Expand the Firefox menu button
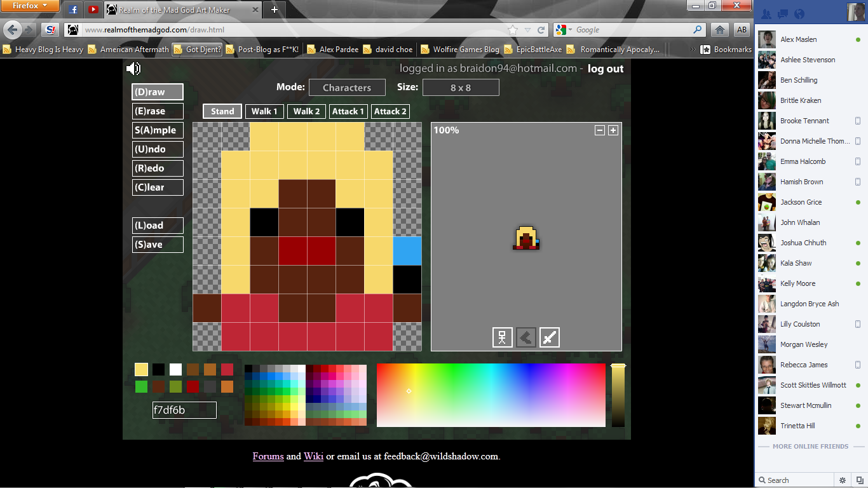This screenshot has width=868, height=488. pyautogui.click(x=30, y=6)
